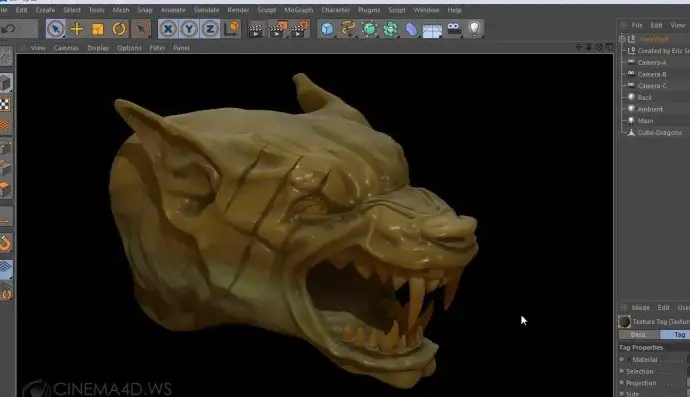The height and width of the screenshot is (397, 690).
Task: Open the Window menu
Action: 426,10
